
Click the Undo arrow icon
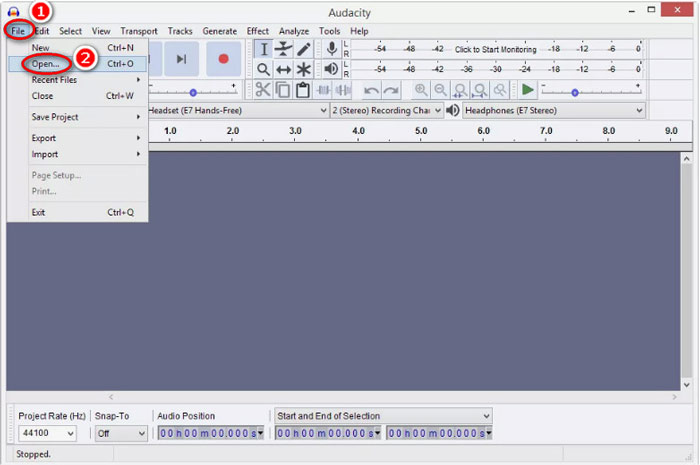[x=371, y=91]
